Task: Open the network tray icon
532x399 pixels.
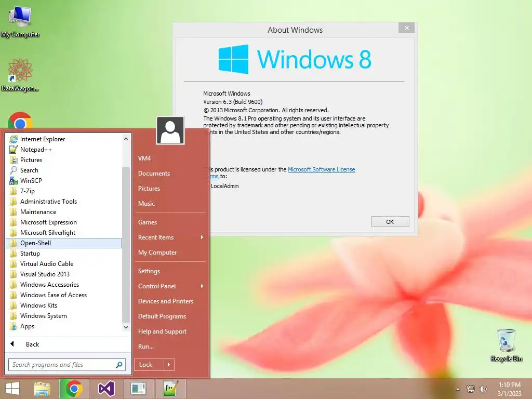Action: pos(470,389)
